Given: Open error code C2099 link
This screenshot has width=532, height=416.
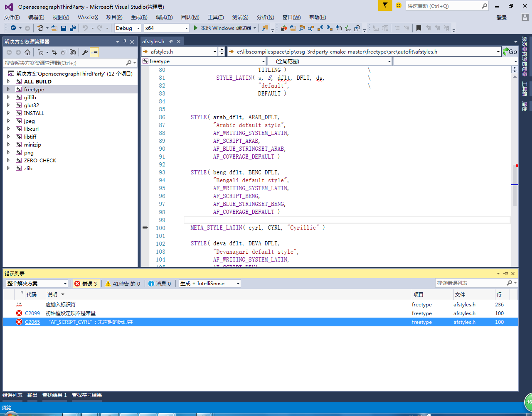Looking at the screenshot, I should pyautogui.click(x=32, y=313).
